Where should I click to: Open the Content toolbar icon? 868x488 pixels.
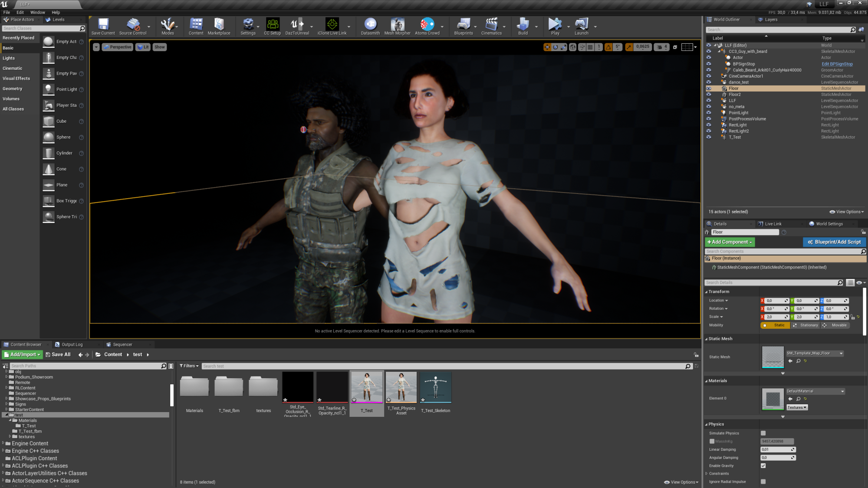[196, 26]
